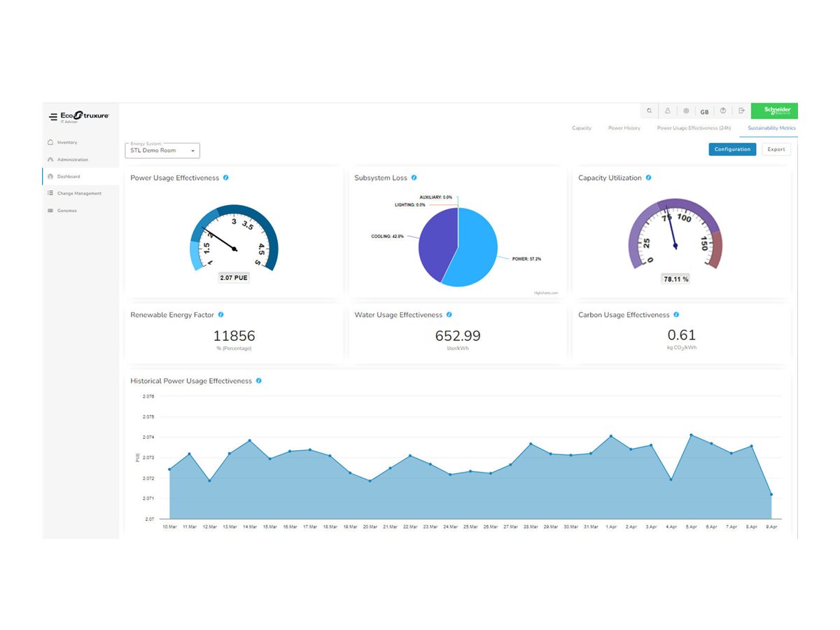Click the blue Configuration button

pos(732,149)
